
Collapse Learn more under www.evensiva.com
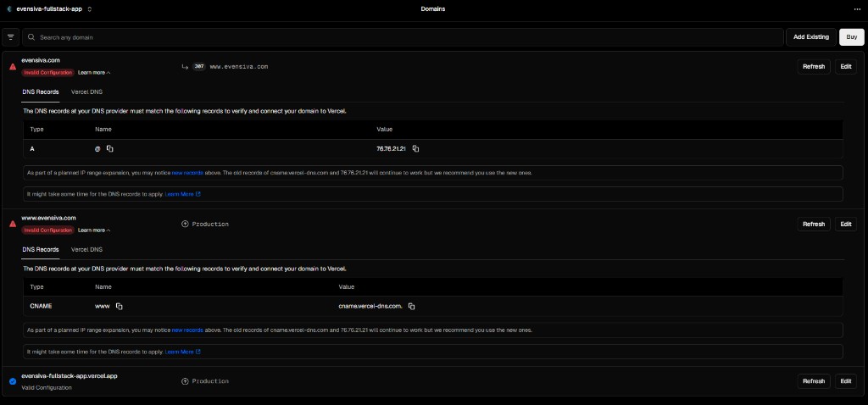pyautogui.click(x=94, y=230)
